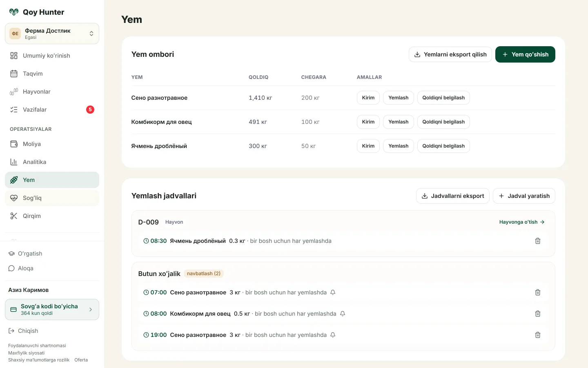Click the Qirqim scissors icon
588x368 pixels.
coord(14,216)
